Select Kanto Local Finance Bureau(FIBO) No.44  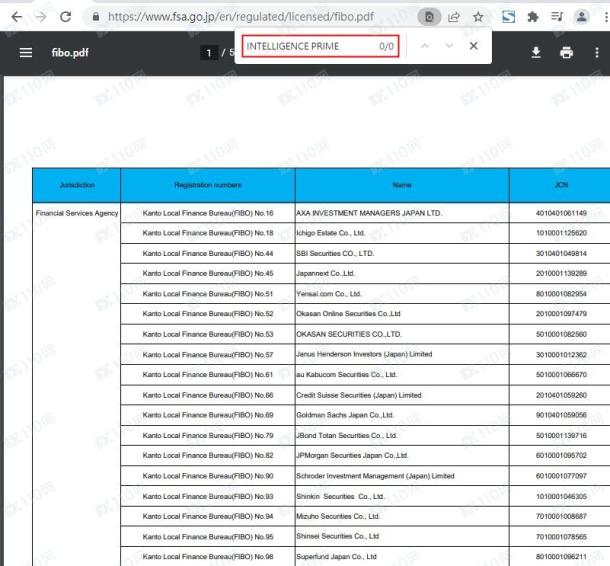208,253
